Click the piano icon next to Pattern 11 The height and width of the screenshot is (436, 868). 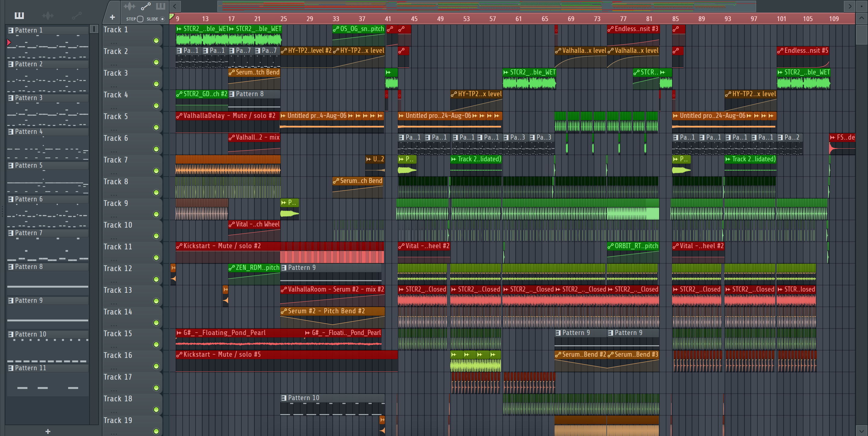pyautogui.click(x=11, y=368)
